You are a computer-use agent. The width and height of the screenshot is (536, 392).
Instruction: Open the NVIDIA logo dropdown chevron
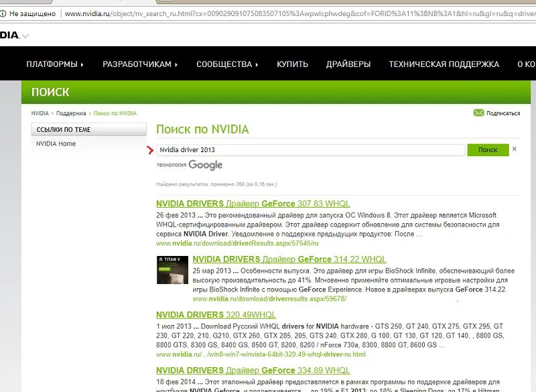click(x=25, y=36)
